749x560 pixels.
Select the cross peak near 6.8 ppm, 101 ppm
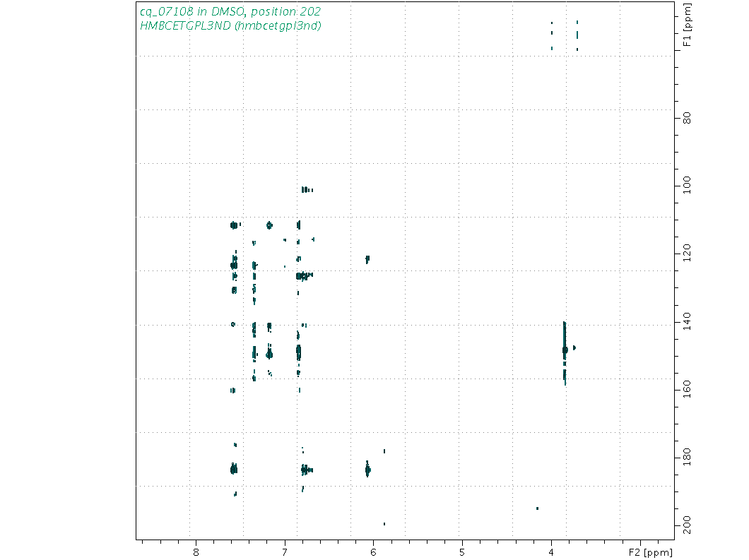(307, 190)
